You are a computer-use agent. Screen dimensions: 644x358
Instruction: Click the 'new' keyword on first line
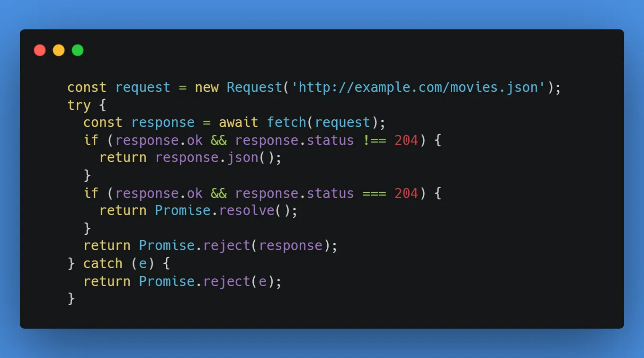(x=207, y=88)
